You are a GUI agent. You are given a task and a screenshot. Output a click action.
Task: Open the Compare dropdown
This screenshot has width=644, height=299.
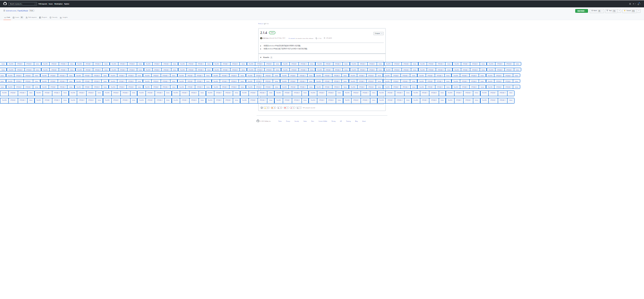click(378, 34)
